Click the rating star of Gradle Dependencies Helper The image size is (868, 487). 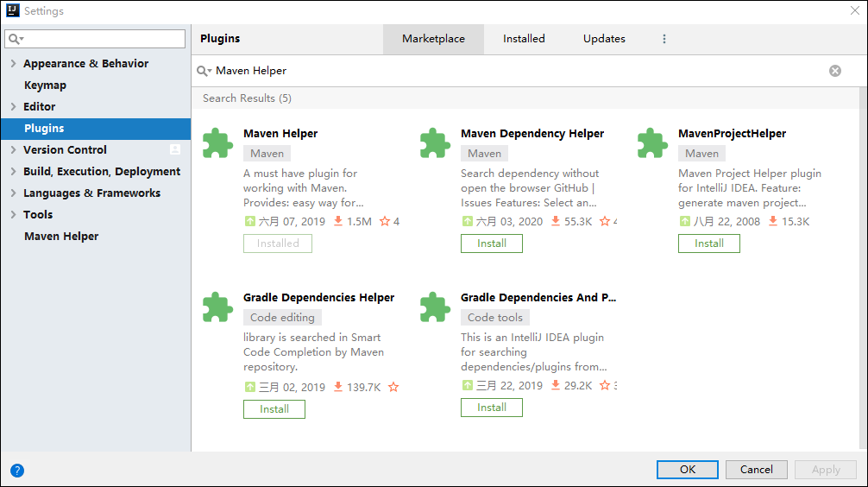coord(393,387)
